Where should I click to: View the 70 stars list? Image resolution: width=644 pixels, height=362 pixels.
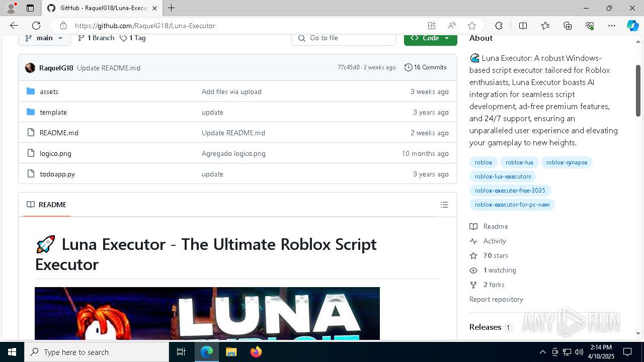(x=489, y=255)
